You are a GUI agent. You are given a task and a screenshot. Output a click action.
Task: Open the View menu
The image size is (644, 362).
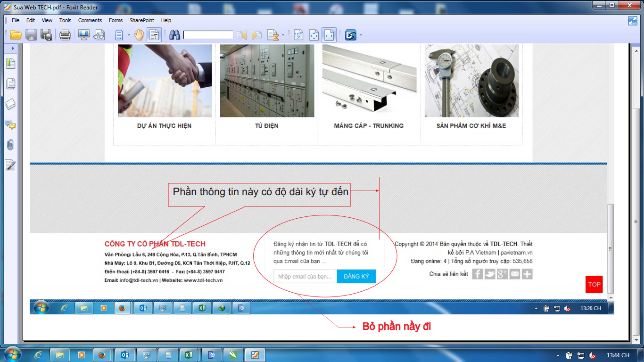coord(47,20)
